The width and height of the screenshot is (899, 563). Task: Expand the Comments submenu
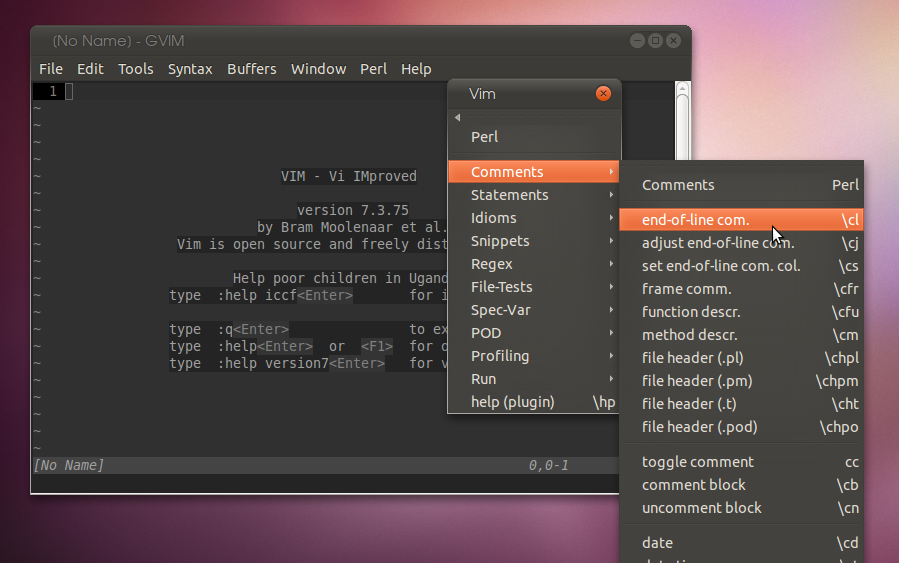coord(534,172)
